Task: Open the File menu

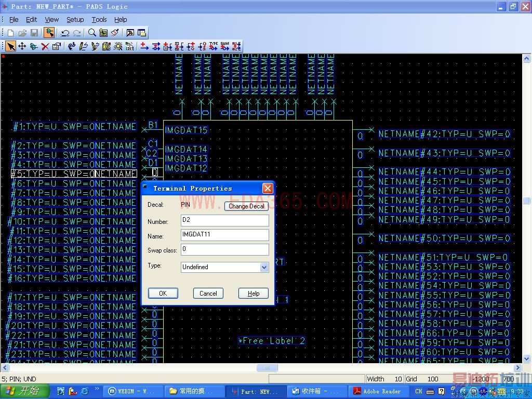Action: (14, 20)
